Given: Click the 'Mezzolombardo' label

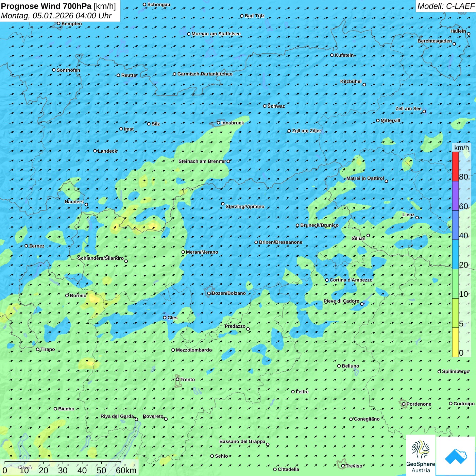Looking at the screenshot, I should click(x=194, y=350).
